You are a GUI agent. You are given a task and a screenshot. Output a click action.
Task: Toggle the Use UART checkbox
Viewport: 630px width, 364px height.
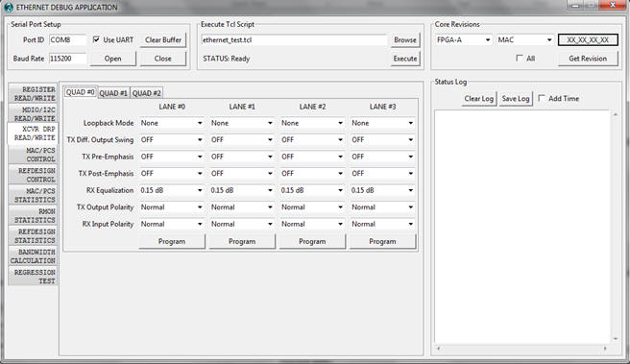[x=96, y=39]
